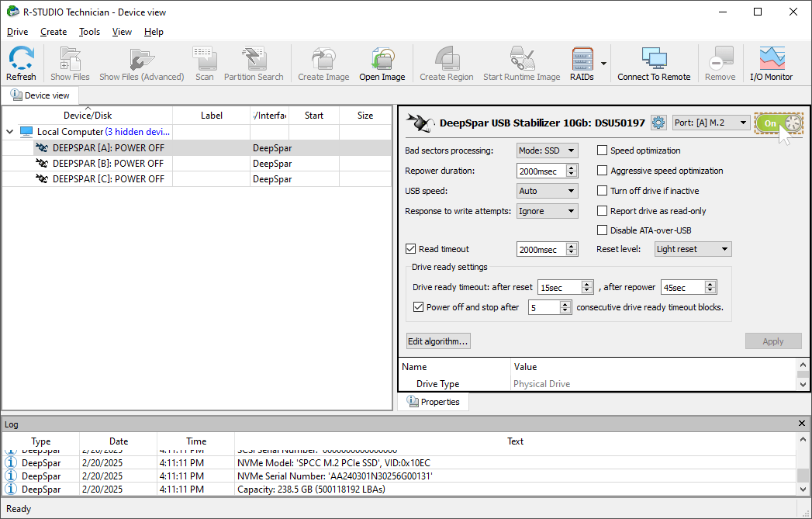
Task: Click the Read timeout 2000msec field
Action: [x=541, y=249]
